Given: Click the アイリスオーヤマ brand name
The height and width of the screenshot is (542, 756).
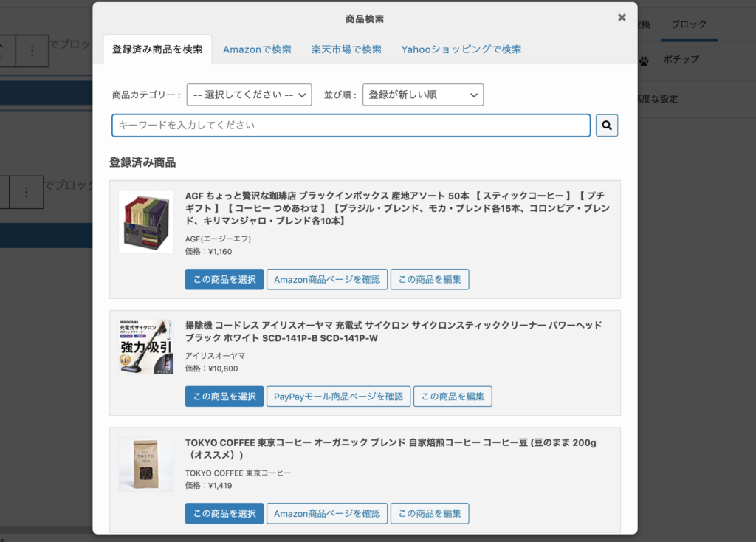Looking at the screenshot, I should (x=215, y=356).
